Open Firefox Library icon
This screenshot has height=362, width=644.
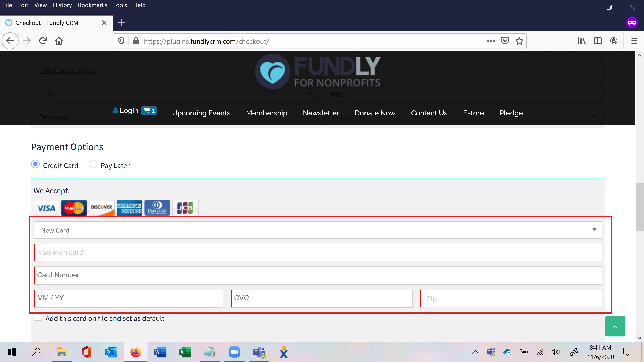[x=581, y=41]
